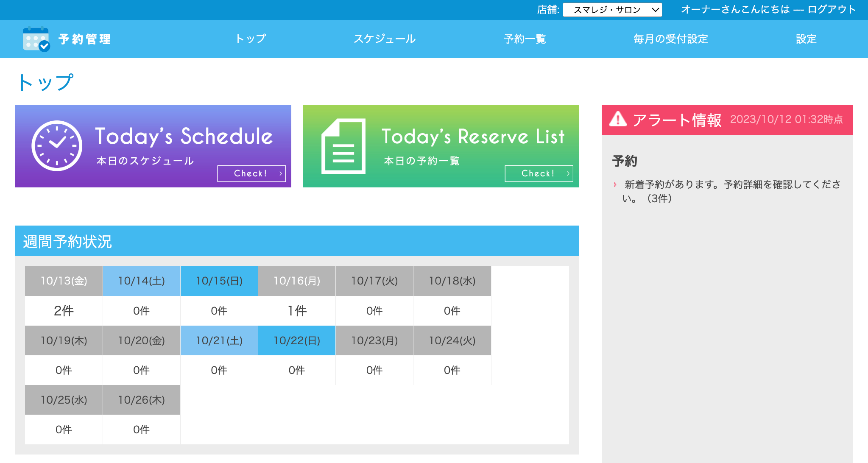Select the 10/24(火) date header
The width and height of the screenshot is (868, 463).
452,340
